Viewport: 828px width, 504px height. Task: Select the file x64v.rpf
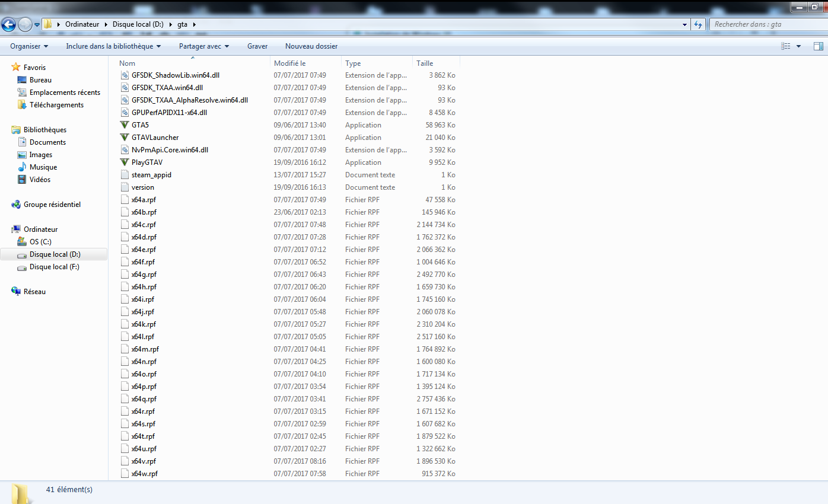(144, 461)
